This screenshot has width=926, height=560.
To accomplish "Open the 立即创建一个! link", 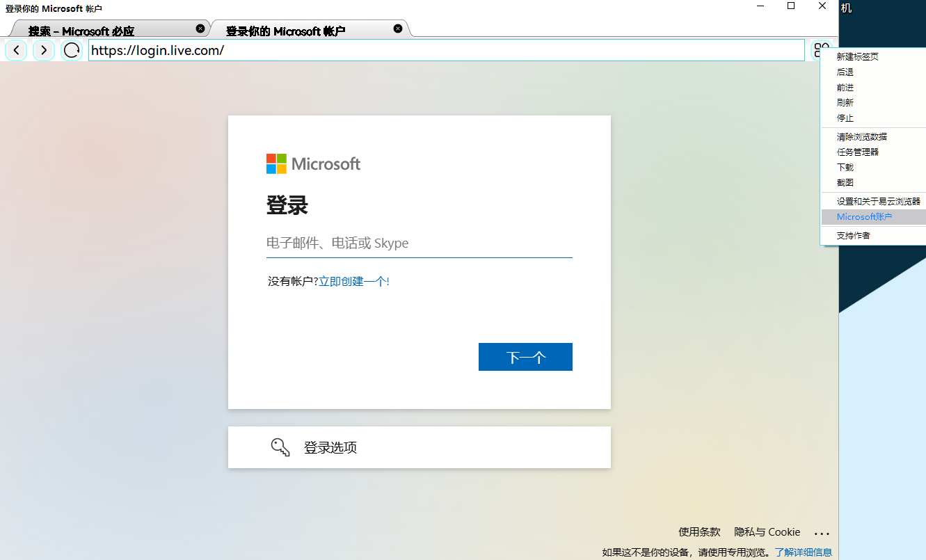I will pyautogui.click(x=354, y=282).
